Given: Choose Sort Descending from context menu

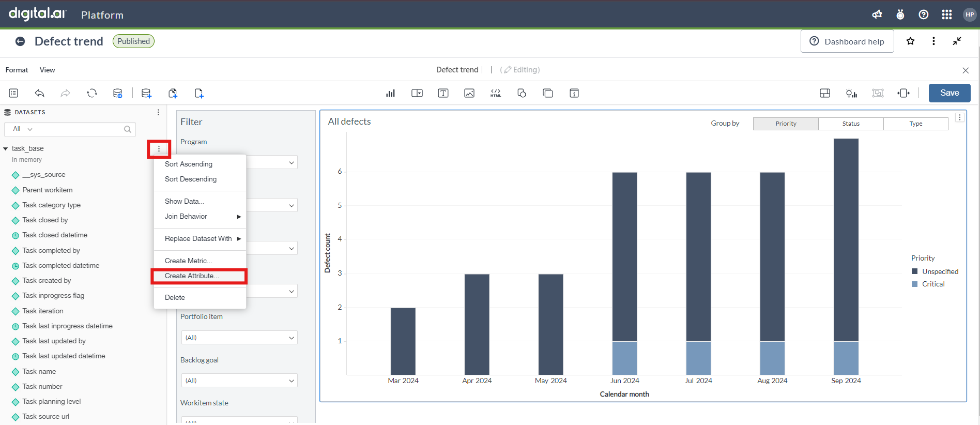Looking at the screenshot, I should (200, 179).
